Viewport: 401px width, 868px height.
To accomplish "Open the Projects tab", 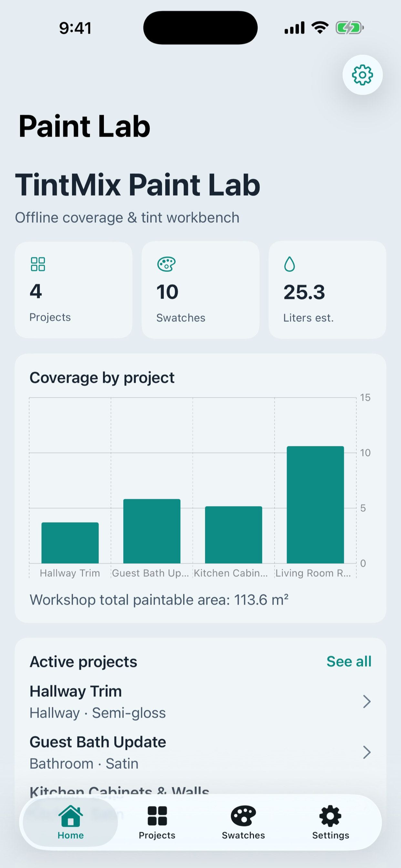I will pos(157,822).
